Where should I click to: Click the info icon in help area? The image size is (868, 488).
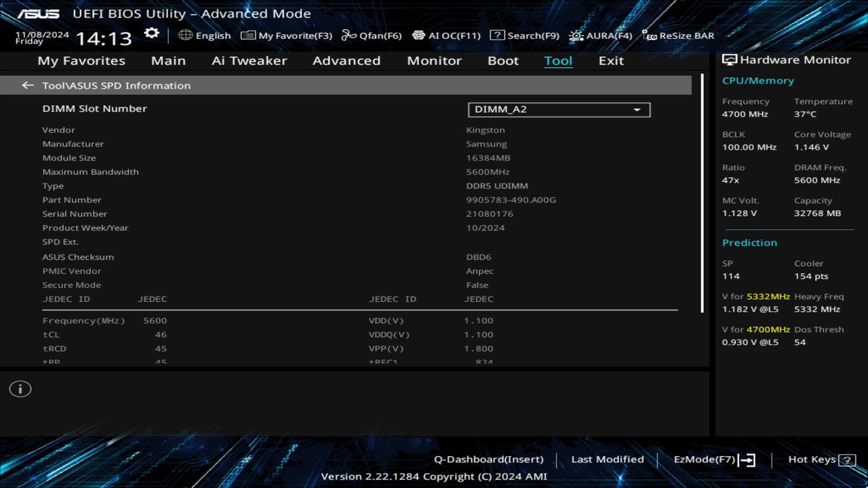coord(20,389)
